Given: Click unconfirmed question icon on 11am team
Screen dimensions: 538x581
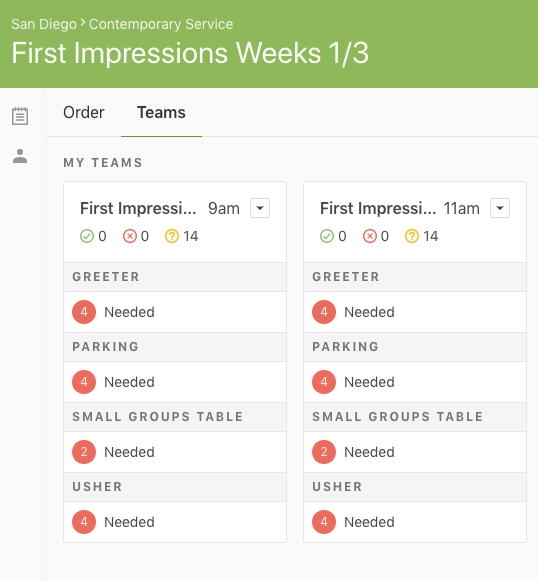Looking at the screenshot, I should [412, 236].
